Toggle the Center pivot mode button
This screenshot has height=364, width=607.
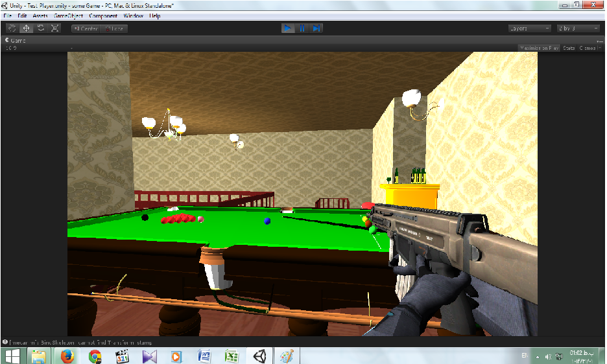(x=86, y=28)
